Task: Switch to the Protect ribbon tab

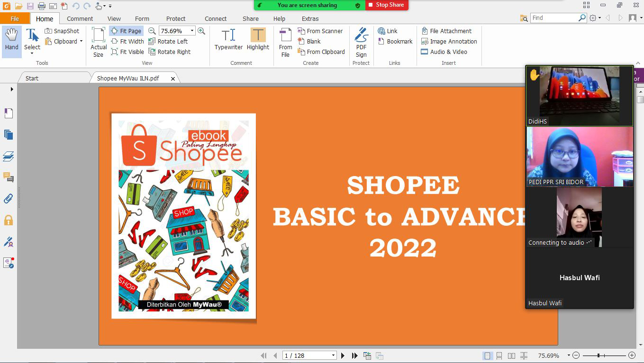Action: coord(176,19)
